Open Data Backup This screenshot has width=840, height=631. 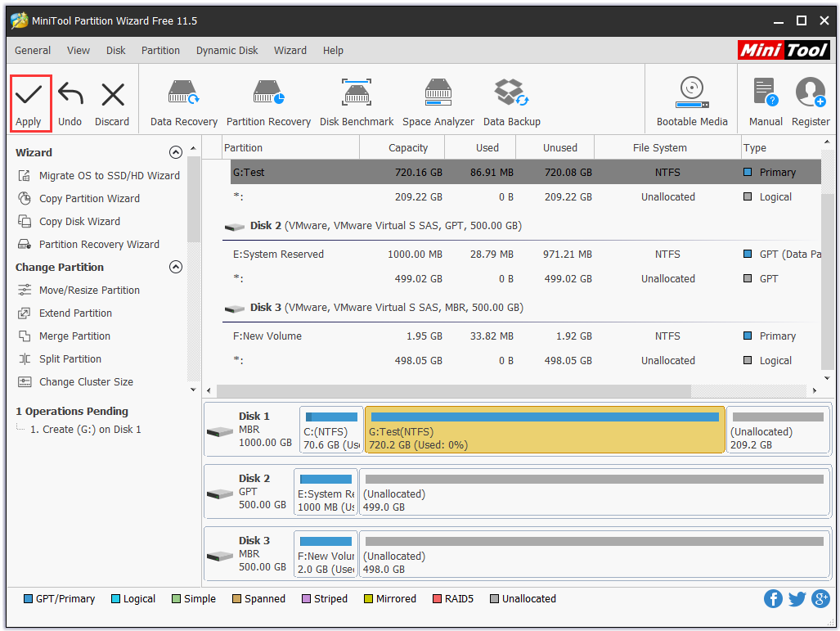point(512,103)
